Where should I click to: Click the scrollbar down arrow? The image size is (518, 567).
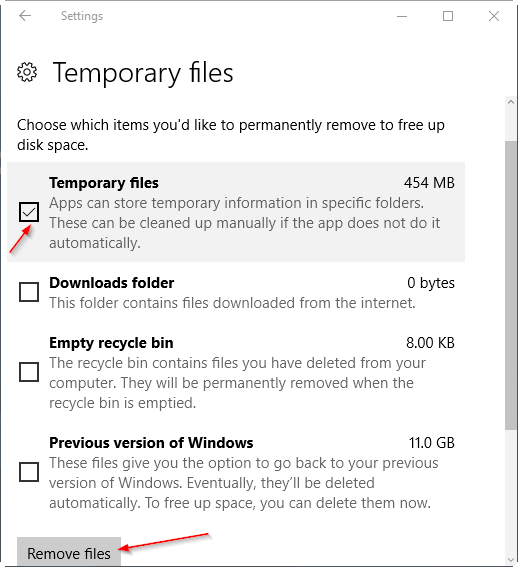pos(511,560)
